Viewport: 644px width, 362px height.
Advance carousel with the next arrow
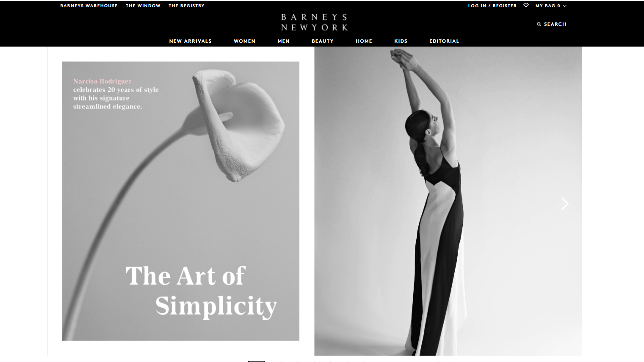coord(565,204)
